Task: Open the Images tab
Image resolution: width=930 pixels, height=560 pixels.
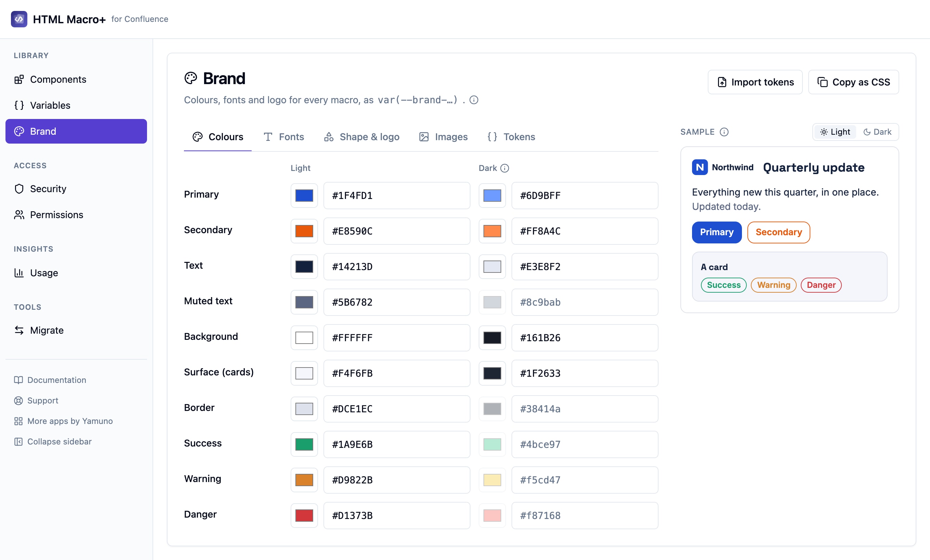Action: (443, 137)
